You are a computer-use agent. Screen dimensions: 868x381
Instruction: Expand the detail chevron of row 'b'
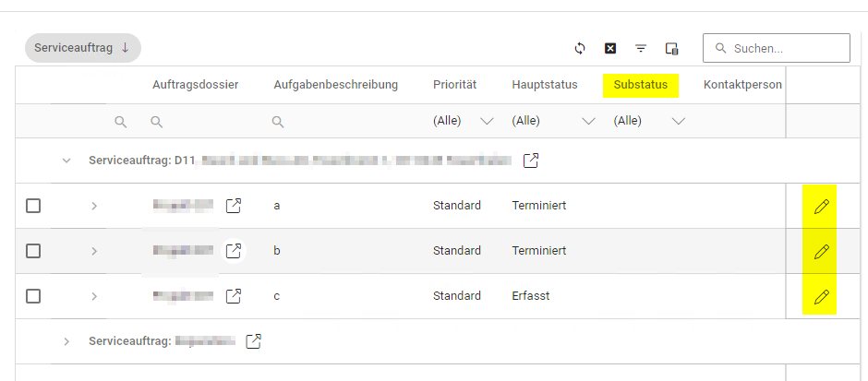pyautogui.click(x=94, y=251)
